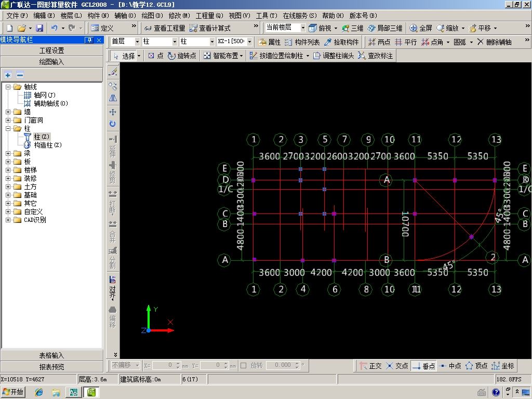Screen dimensions: 532x399
Task: Save the project with the floppy icon
Action: click(x=39, y=28)
